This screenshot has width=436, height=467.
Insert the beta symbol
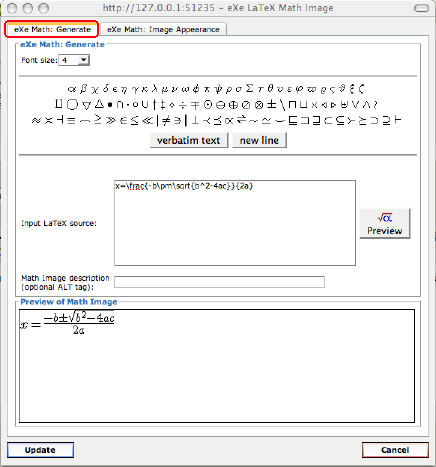(84, 89)
